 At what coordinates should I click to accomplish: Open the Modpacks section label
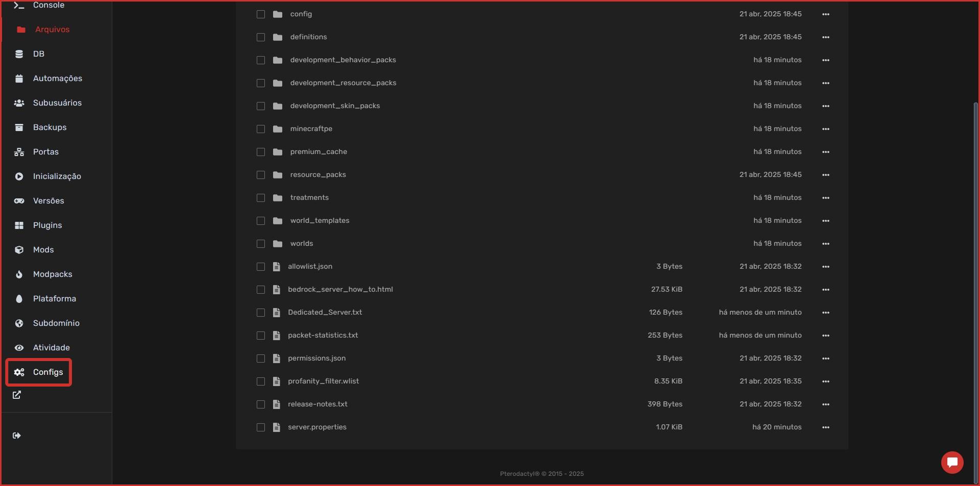coord(53,274)
